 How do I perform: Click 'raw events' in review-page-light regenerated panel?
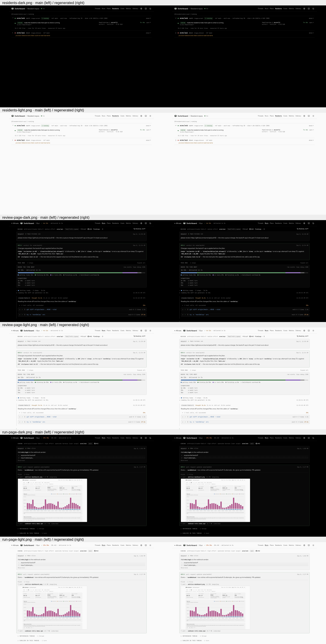coord(291,375)
